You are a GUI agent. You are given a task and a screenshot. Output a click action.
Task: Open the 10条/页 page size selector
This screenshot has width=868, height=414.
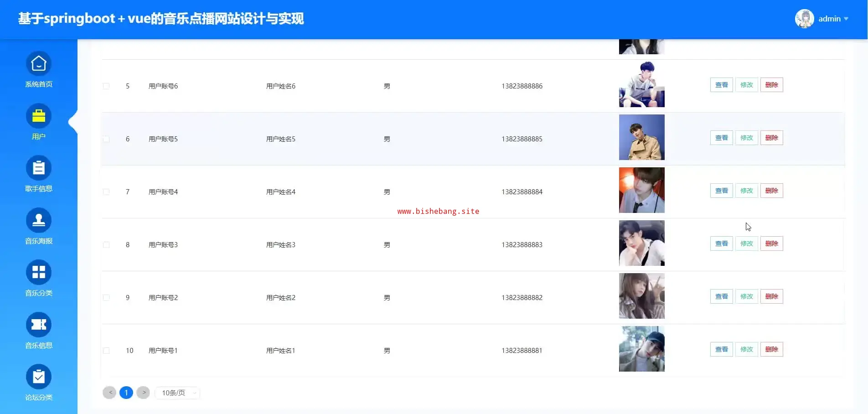tap(177, 393)
